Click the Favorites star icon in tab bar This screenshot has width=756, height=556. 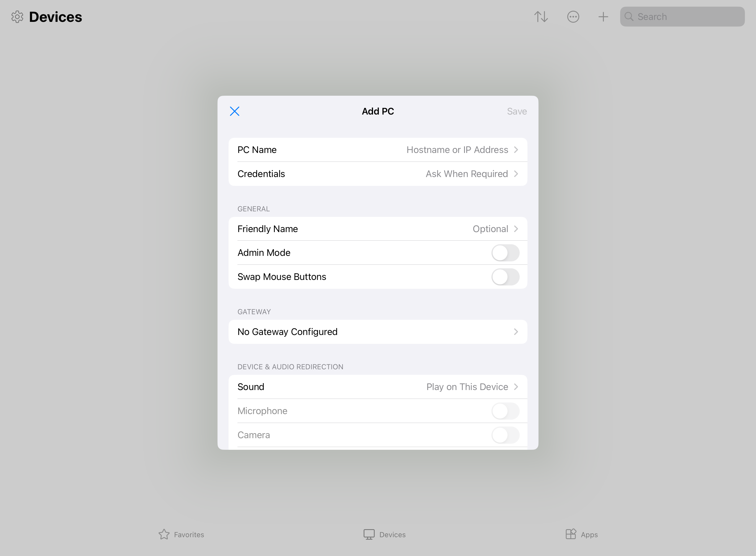(164, 534)
